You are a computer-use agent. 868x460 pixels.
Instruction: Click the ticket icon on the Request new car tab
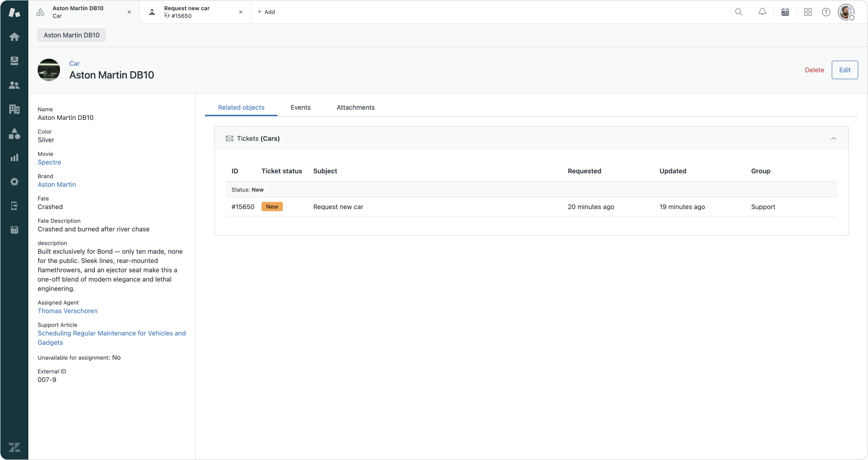[x=152, y=12]
